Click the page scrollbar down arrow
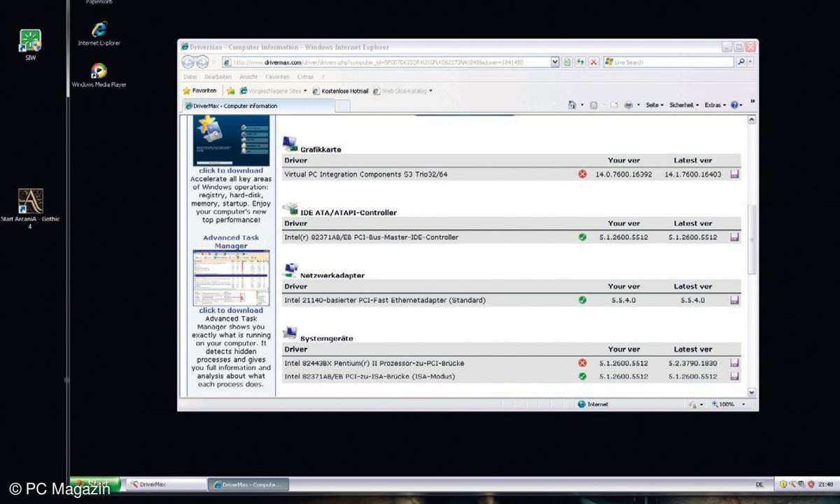The height and width of the screenshot is (504, 840). pos(752,393)
